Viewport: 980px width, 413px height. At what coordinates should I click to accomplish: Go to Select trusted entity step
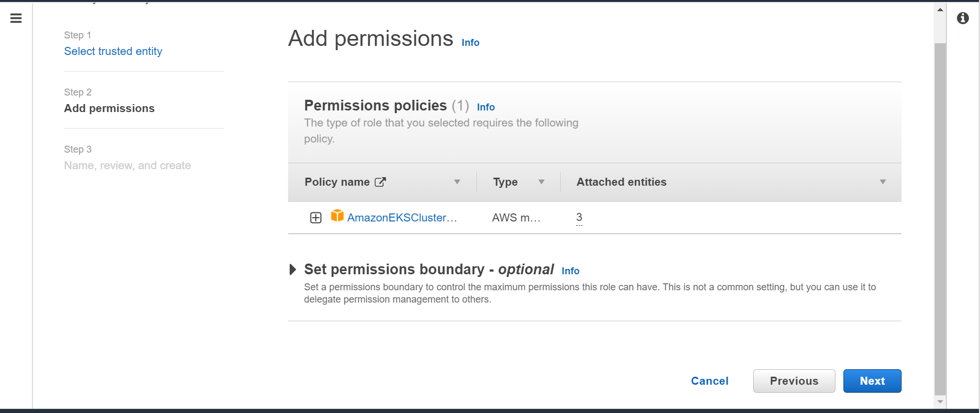tap(113, 51)
